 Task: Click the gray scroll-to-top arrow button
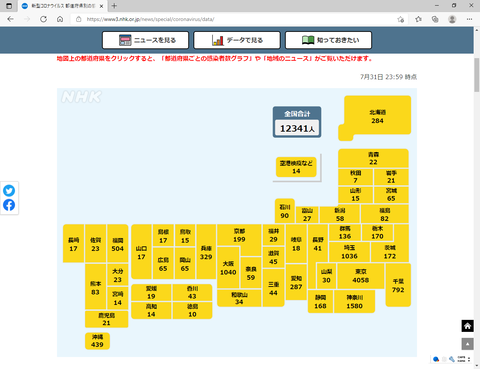click(467, 344)
